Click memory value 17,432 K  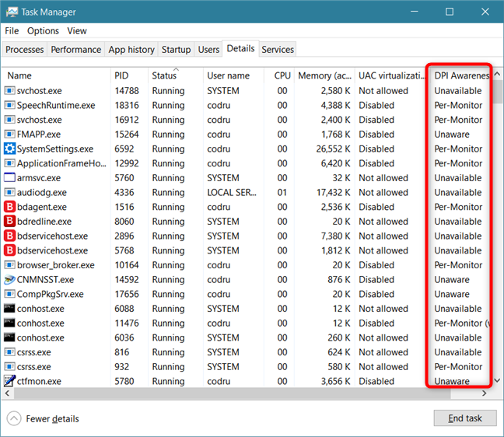[x=333, y=192]
